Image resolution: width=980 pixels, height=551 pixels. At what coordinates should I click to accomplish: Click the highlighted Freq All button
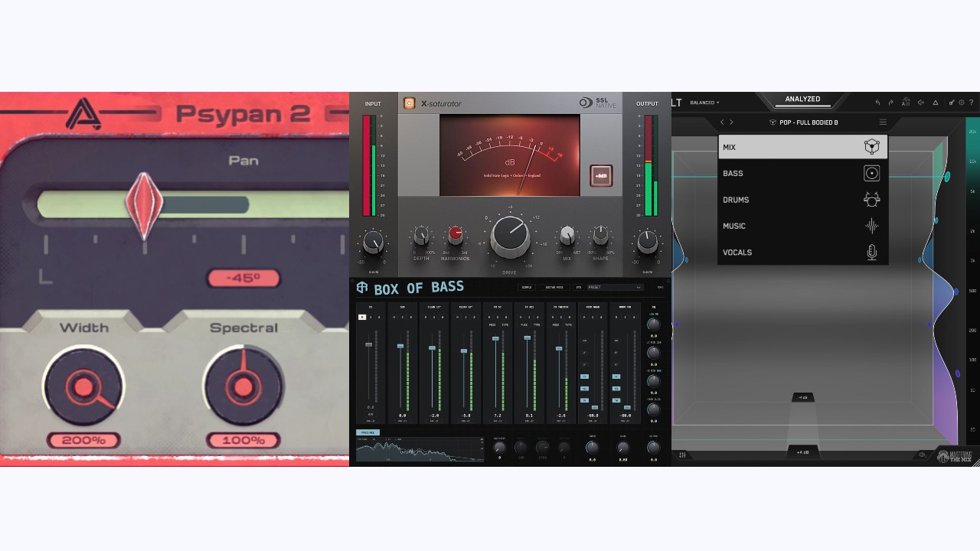click(x=367, y=432)
